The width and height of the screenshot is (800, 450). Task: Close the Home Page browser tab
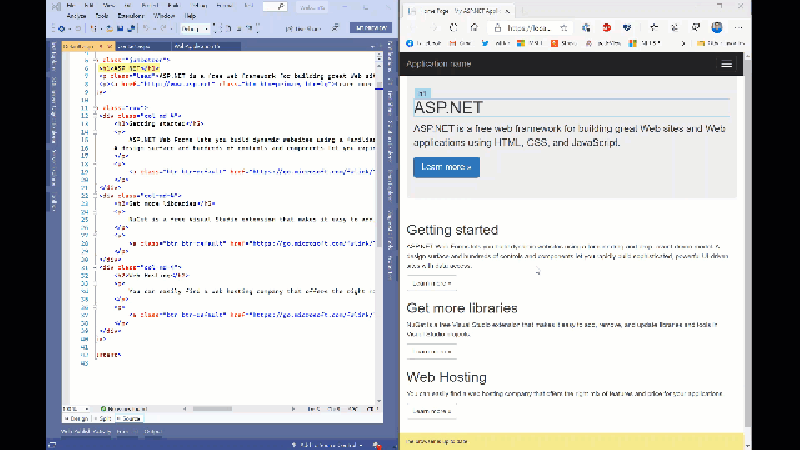coord(508,10)
